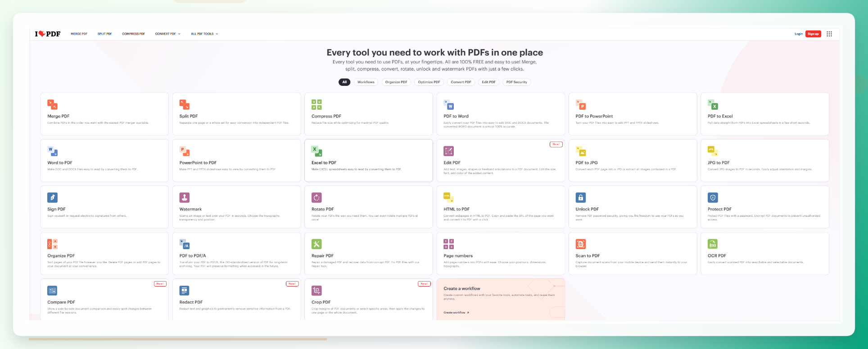Select Compress PDF in the top menu

pos(133,34)
